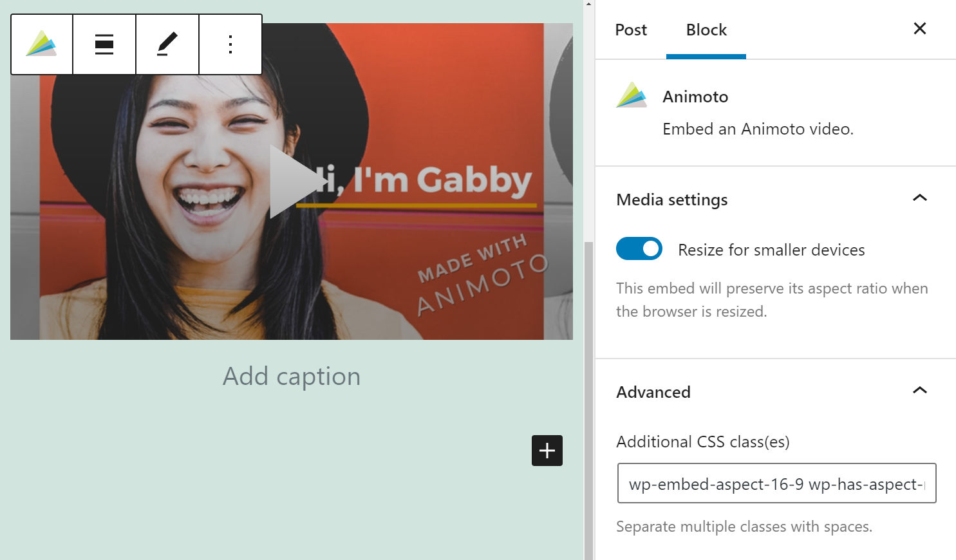Select the Block tab
This screenshot has height=560, width=956.
[x=706, y=30]
